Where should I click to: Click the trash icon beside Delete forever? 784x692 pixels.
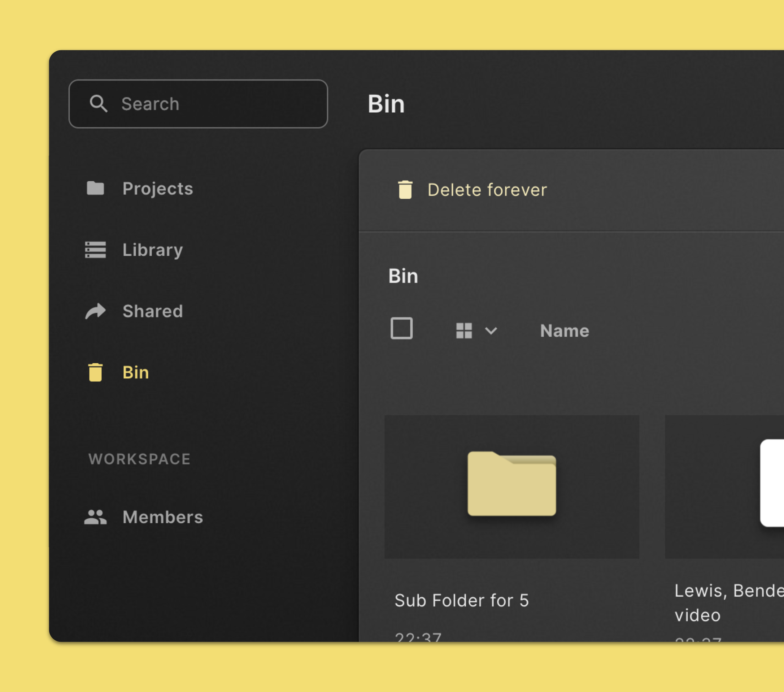point(405,190)
